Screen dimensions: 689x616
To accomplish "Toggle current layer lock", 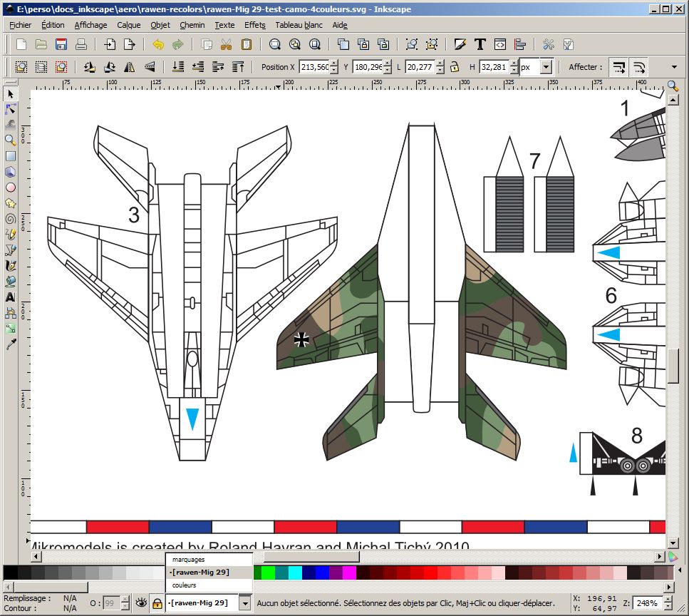I will coord(157,603).
